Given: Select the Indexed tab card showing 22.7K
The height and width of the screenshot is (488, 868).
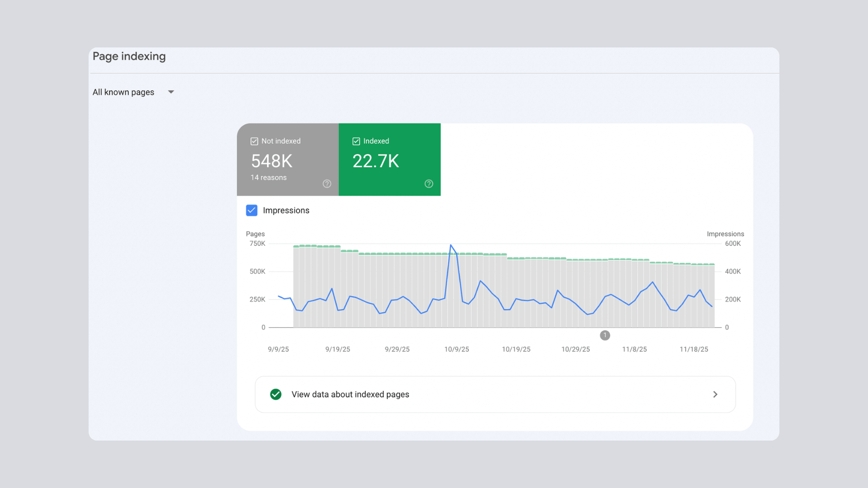Looking at the screenshot, I should tap(389, 160).
